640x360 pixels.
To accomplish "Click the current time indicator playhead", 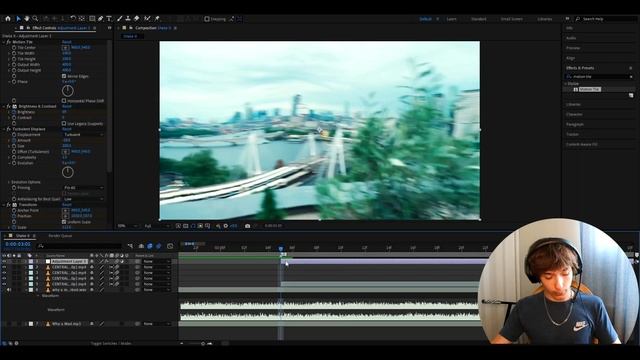I will tap(281, 248).
